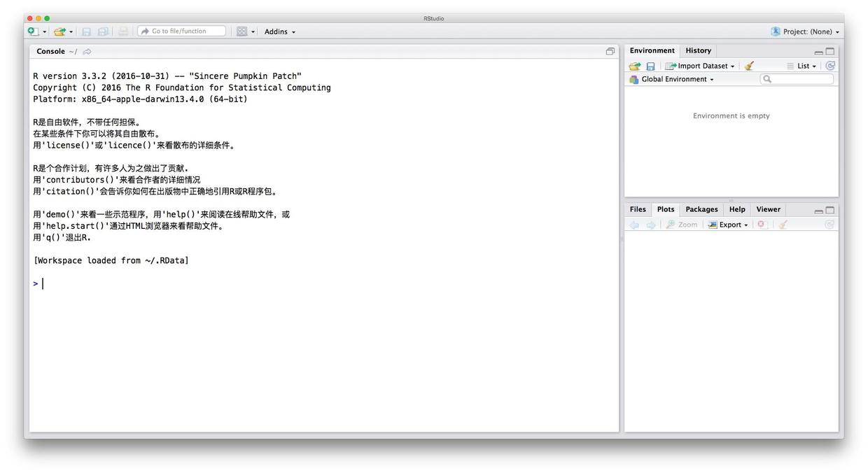This screenshot has width=868, height=473.
Task: Click the load workspace icon in Environment
Action: click(634, 66)
